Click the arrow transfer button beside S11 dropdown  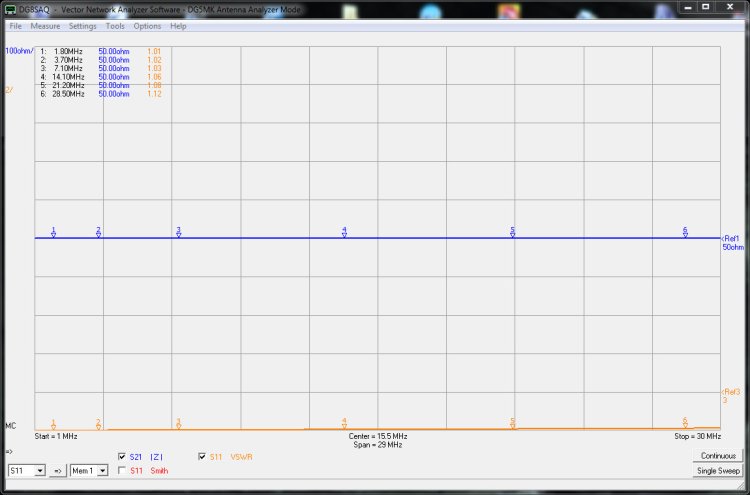[58, 470]
